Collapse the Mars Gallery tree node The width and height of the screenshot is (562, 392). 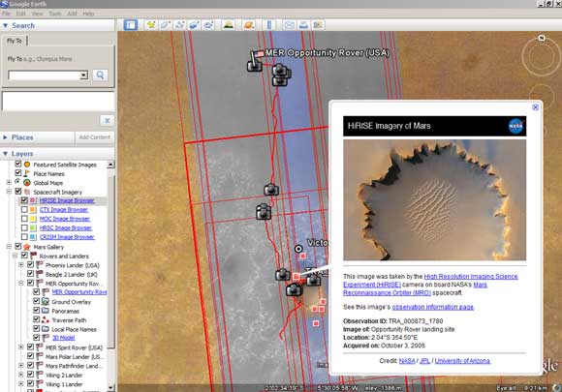tap(9, 247)
